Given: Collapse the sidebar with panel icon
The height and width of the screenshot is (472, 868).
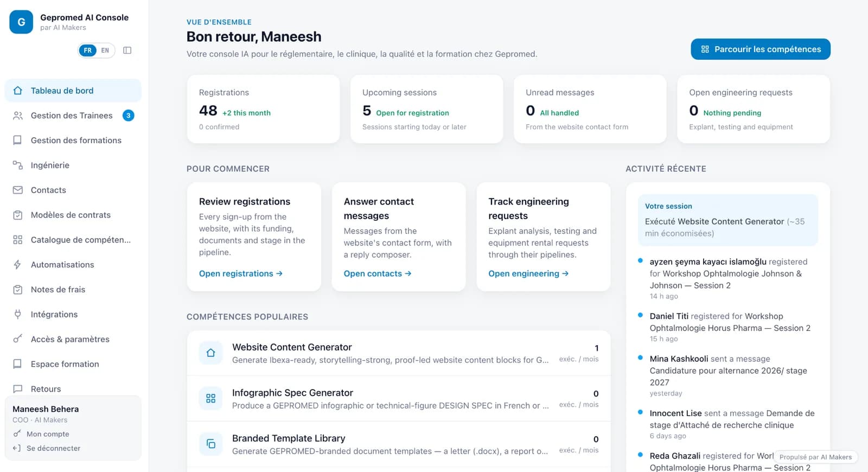Looking at the screenshot, I should pos(127,50).
